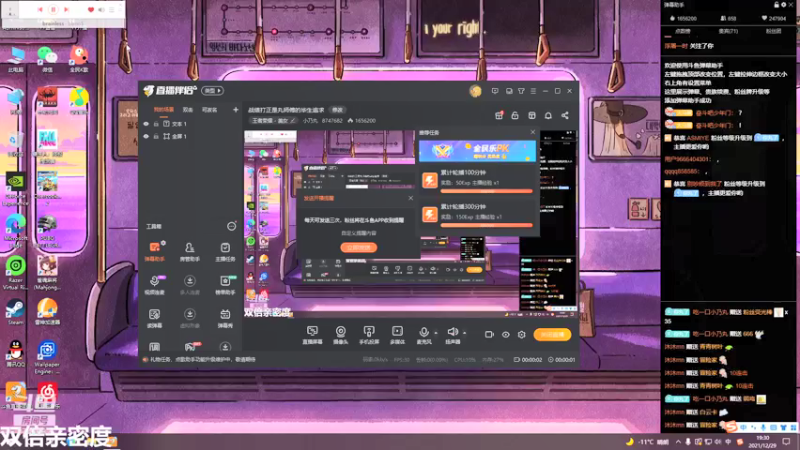Click the record video camera icon
The width and height of the screenshot is (800, 450).
tap(489, 335)
